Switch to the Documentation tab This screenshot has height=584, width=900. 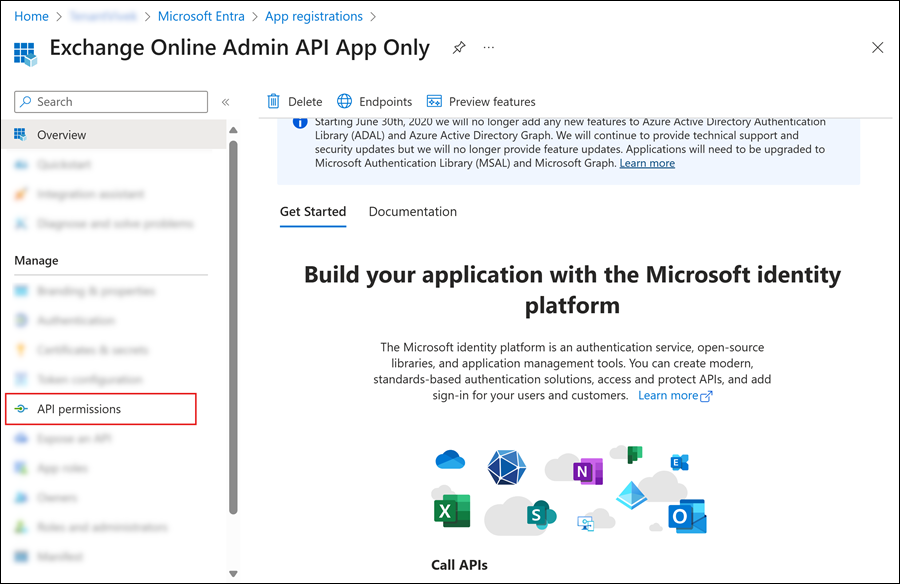click(x=413, y=211)
